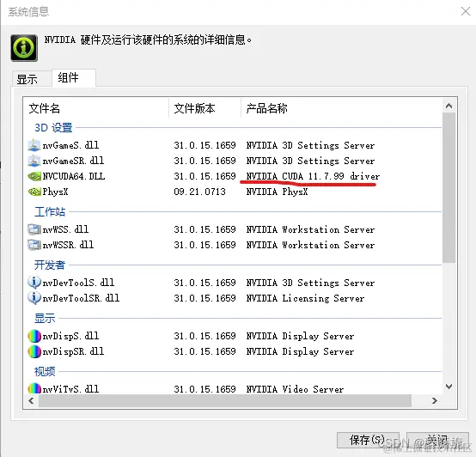Click the NVCUDA64.DLL NVIDIA eye icon

point(34,176)
